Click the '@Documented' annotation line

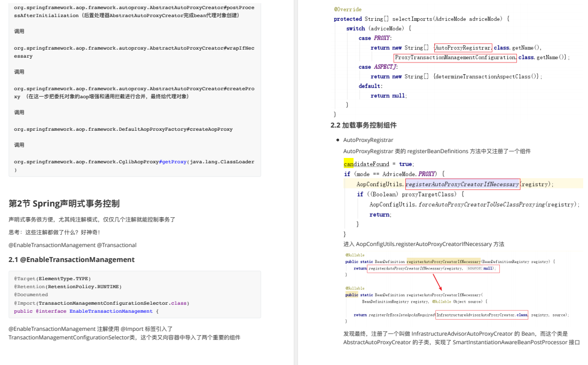pyautogui.click(x=31, y=295)
